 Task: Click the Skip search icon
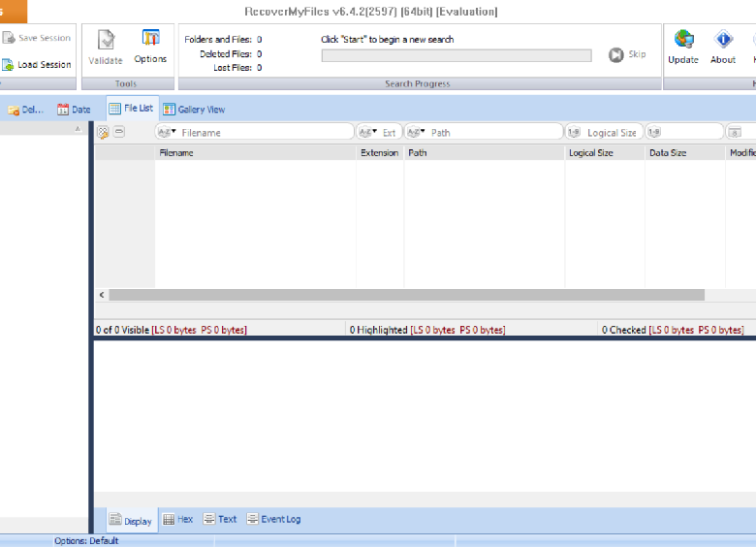pos(615,54)
